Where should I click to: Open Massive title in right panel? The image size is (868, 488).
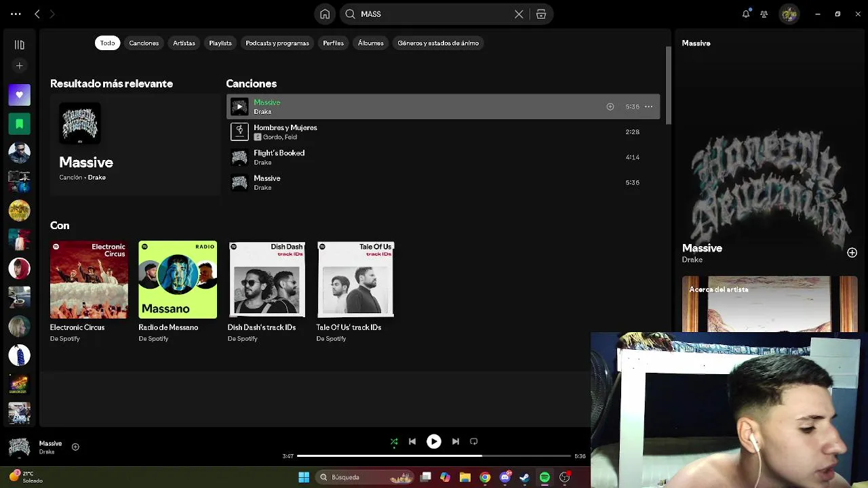702,248
